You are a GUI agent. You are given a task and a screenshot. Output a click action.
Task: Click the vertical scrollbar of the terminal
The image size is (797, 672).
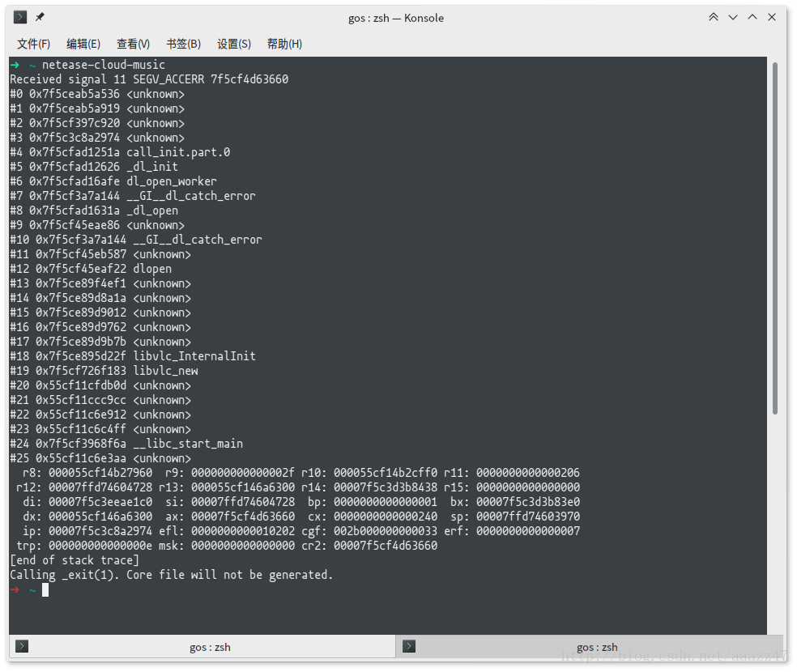[x=774, y=238]
